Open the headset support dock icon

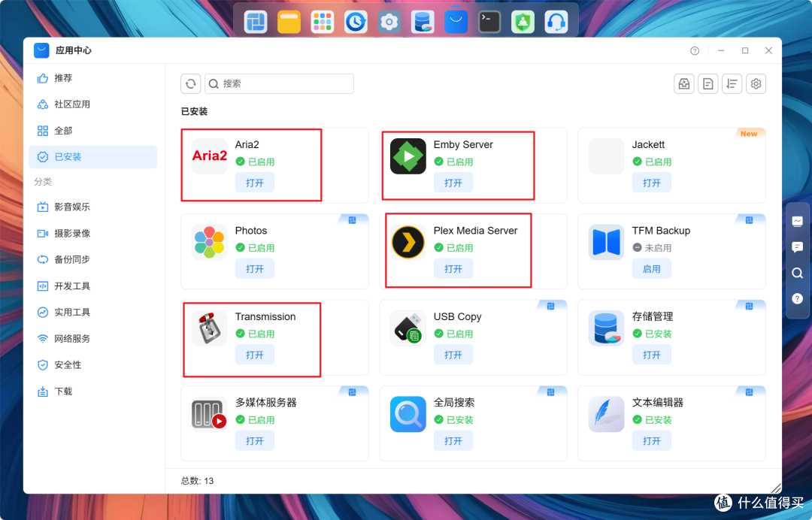pyautogui.click(x=556, y=22)
